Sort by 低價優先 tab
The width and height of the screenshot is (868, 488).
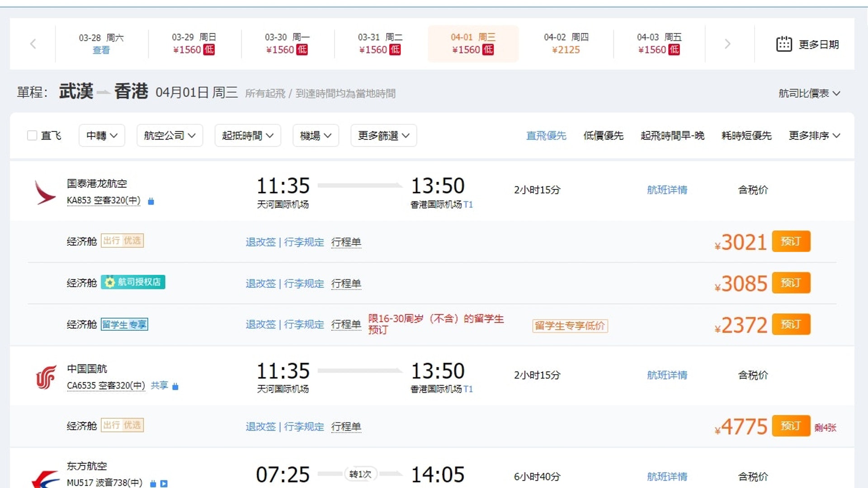tap(603, 136)
